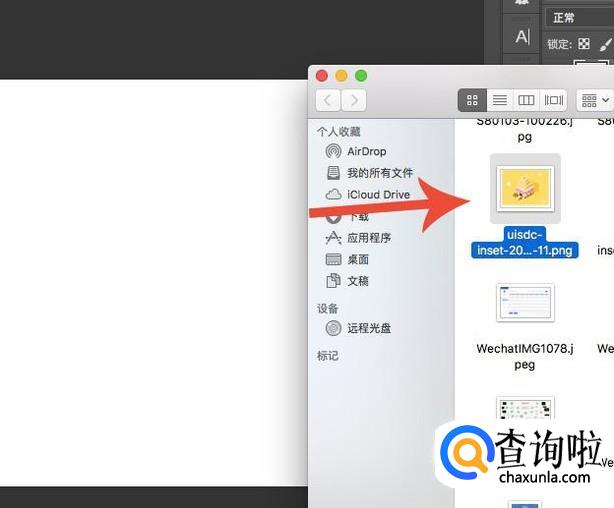Open the Finder item arrangement dropdown
This screenshot has height=508, width=614.
pyautogui.click(x=595, y=100)
